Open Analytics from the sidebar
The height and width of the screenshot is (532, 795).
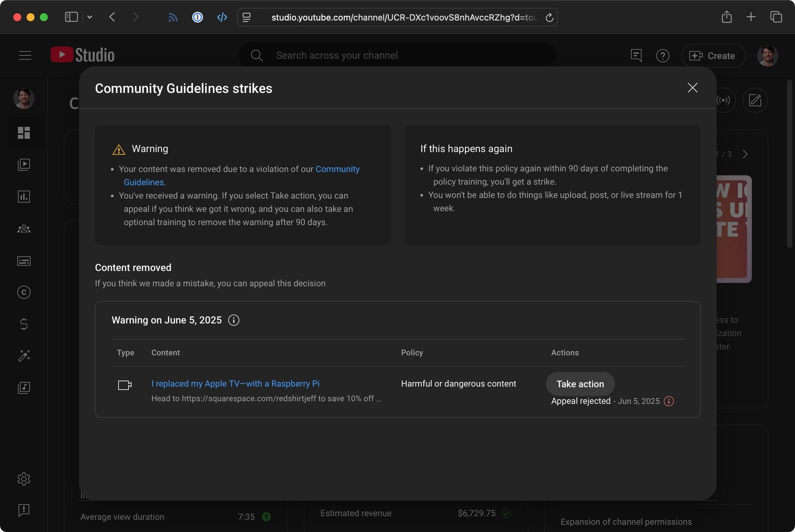tap(24, 196)
